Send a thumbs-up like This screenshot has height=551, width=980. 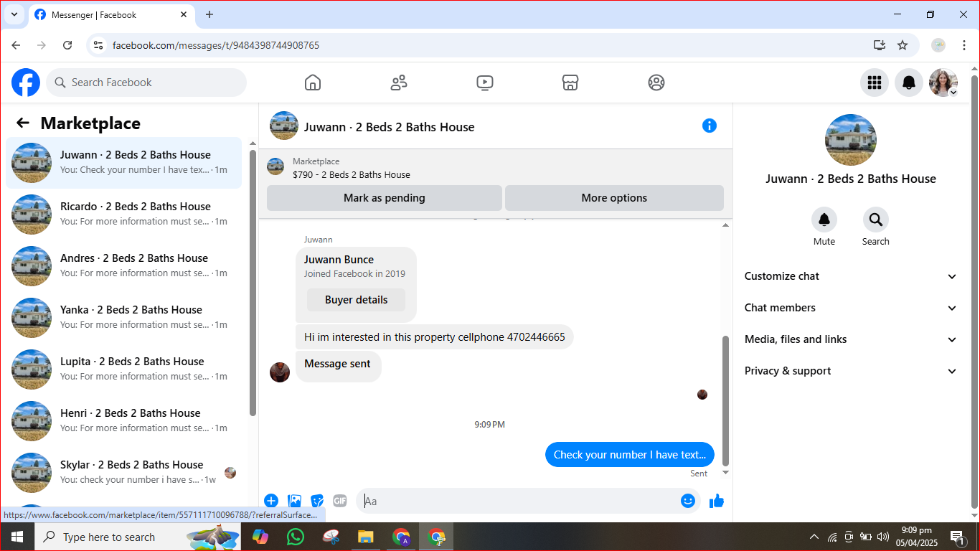pyautogui.click(x=717, y=501)
